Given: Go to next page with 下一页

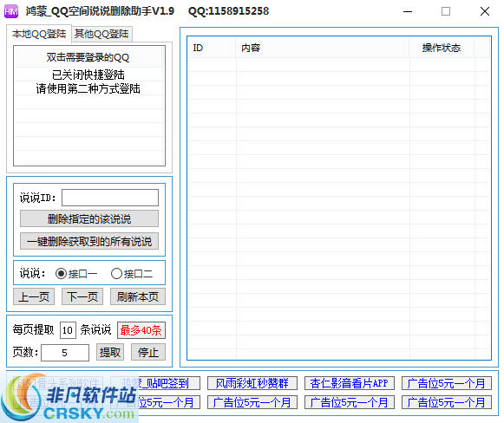Looking at the screenshot, I should point(82,296).
